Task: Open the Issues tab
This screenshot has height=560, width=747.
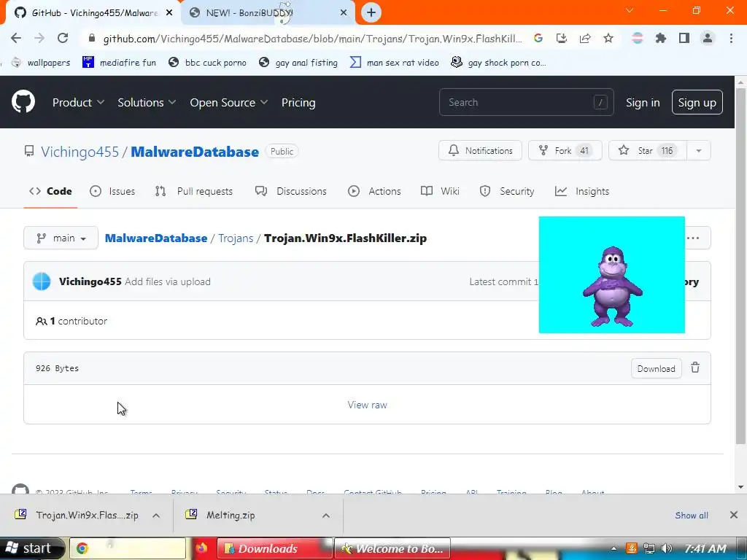Action: (x=112, y=191)
